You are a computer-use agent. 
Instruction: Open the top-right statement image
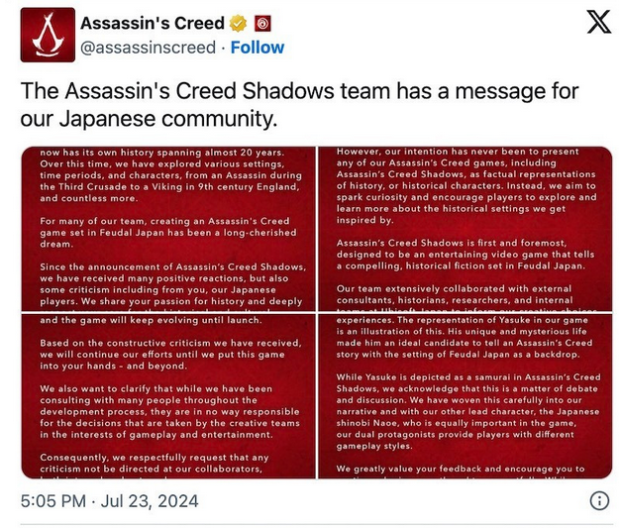pos(464,227)
